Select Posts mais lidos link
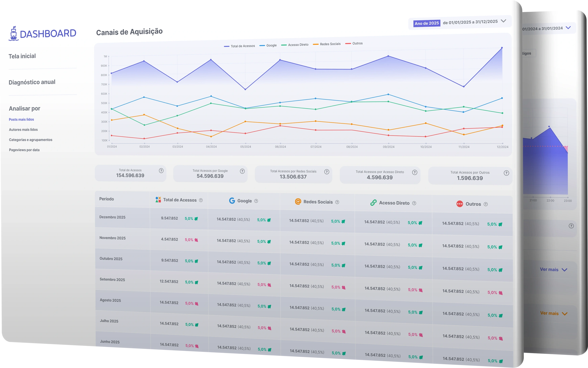The image size is (588, 368). (21, 119)
